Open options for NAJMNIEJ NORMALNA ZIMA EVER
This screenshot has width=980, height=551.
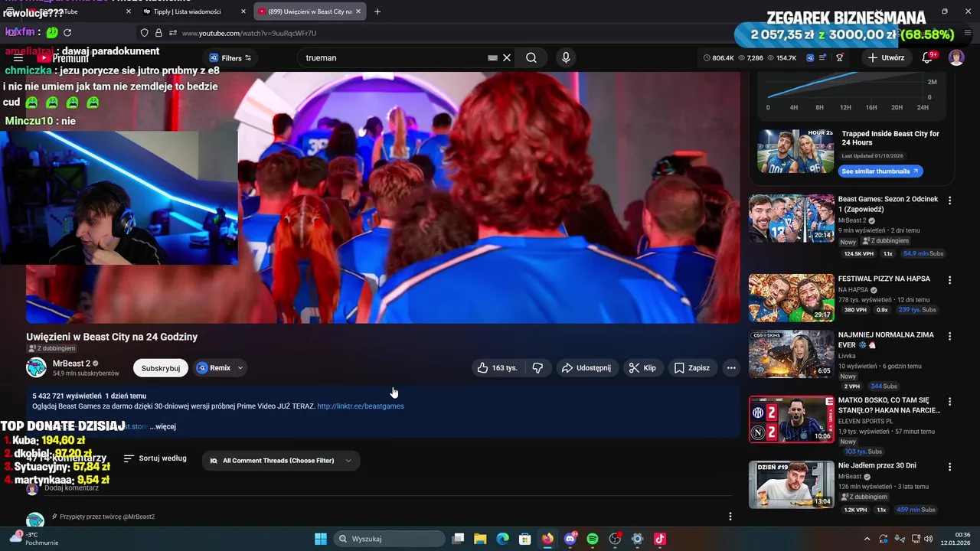click(x=950, y=337)
